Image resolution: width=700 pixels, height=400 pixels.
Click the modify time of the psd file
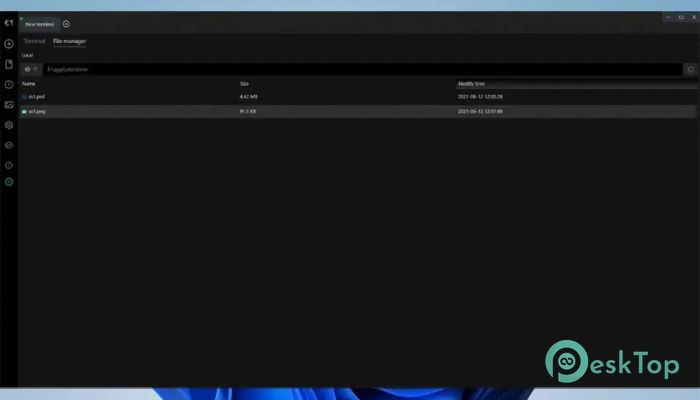pyautogui.click(x=480, y=97)
